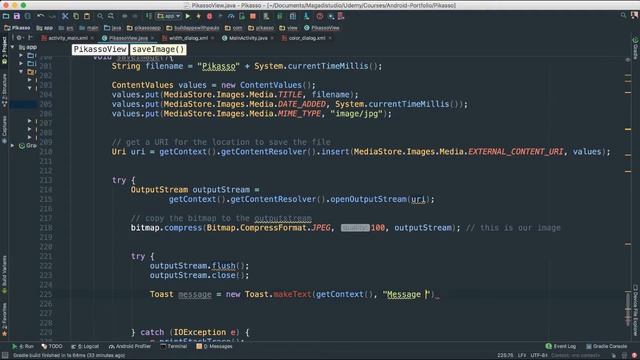Click the Paste clipboard icon
640x360 pixels.
[87, 16]
